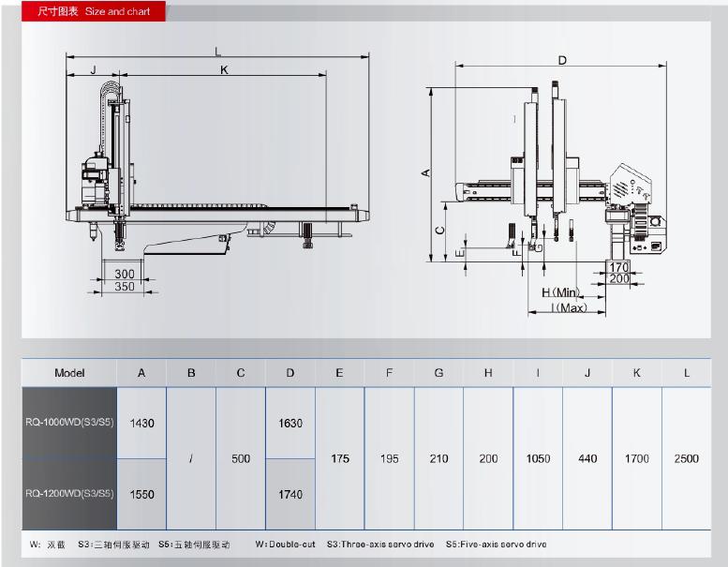Click the 1740 cell in column D
The width and height of the screenshot is (728, 567).
click(290, 494)
